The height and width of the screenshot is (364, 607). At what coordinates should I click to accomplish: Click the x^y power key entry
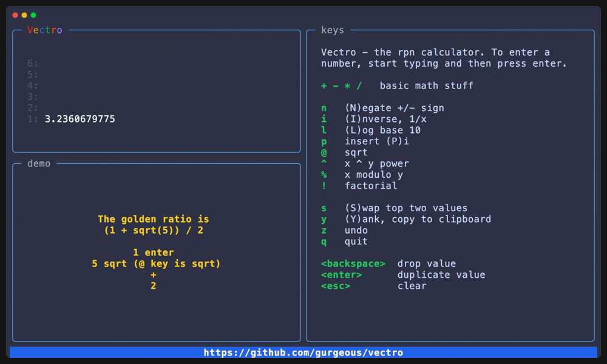click(358, 163)
